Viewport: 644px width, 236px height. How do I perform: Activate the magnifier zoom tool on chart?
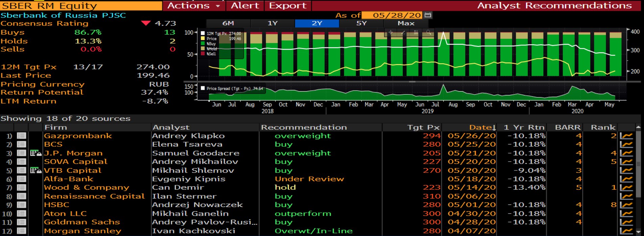click(x=428, y=32)
